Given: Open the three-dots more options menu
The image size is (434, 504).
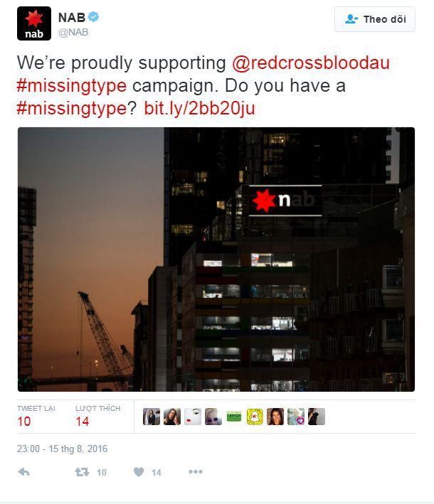Looking at the screenshot, I should [196, 471].
